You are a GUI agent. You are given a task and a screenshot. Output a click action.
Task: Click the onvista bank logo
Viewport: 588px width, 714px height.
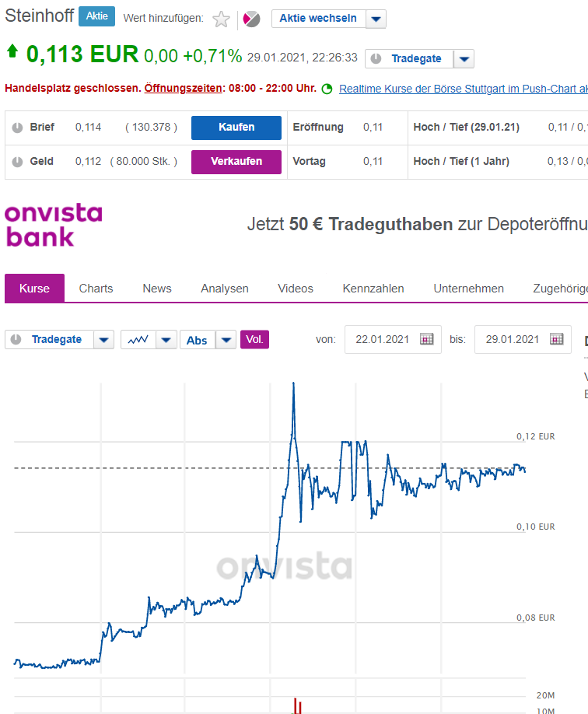(x=54, y=225)
